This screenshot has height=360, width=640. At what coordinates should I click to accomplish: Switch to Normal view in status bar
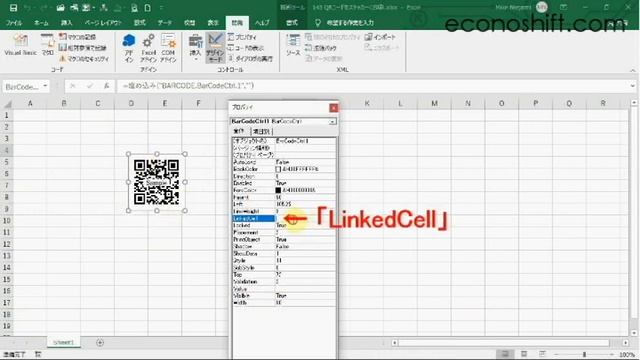coord(505,354)
